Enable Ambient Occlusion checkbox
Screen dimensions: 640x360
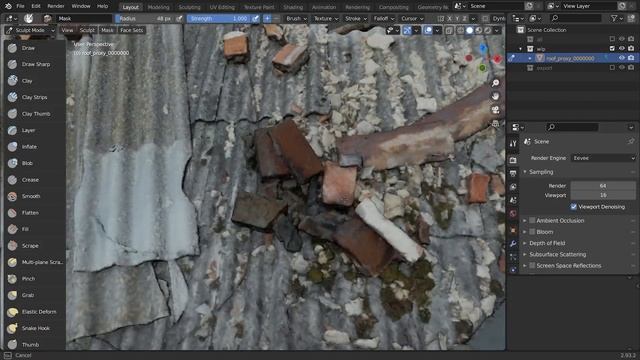click(532, 220)
